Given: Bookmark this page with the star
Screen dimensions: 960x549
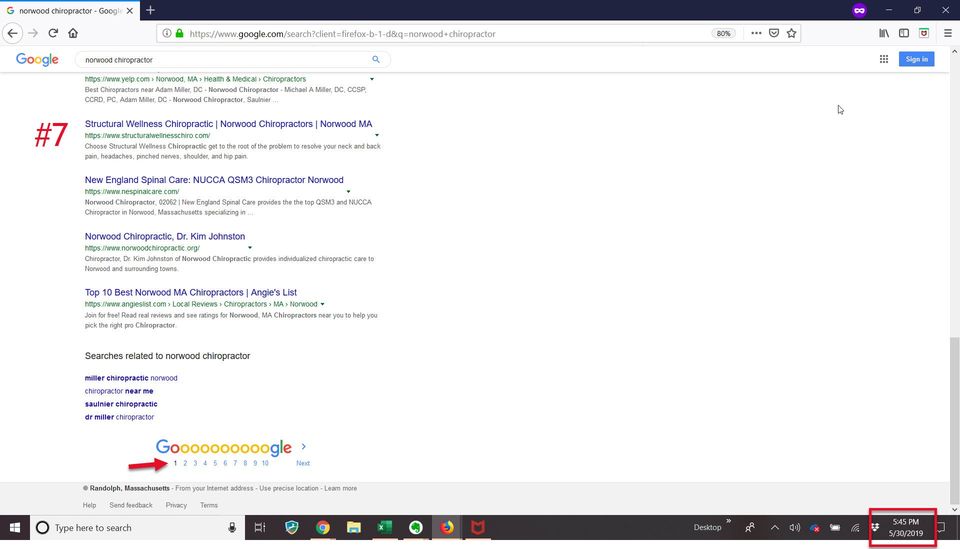Looking at the screenshot, I should [792, 34].
